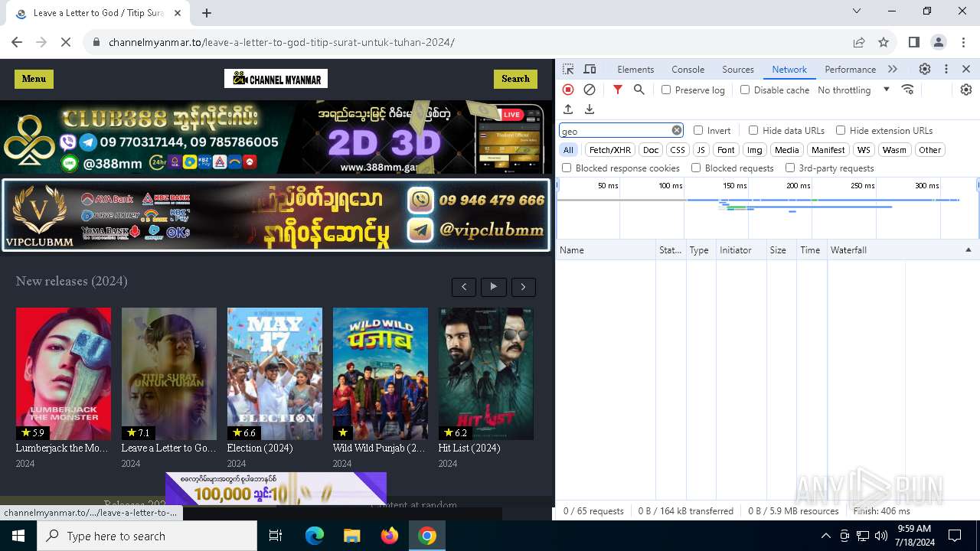Open the tab search chevron
Image resolution: width=980 pixels, height=551 pixels.
point(857,11)
